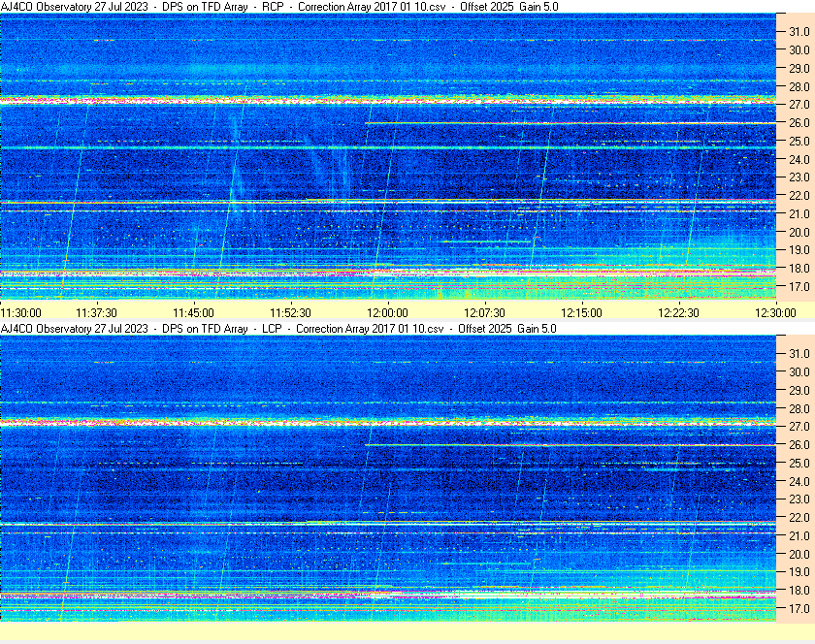Pick the 25.0 frequency label on LCP axis
Image resolution: width=815 pixels, height=644 pixels.
point(799,464)
